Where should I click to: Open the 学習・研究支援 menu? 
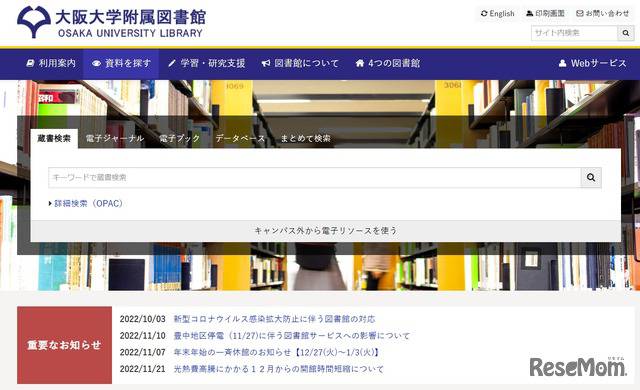(x=207, y=64)
